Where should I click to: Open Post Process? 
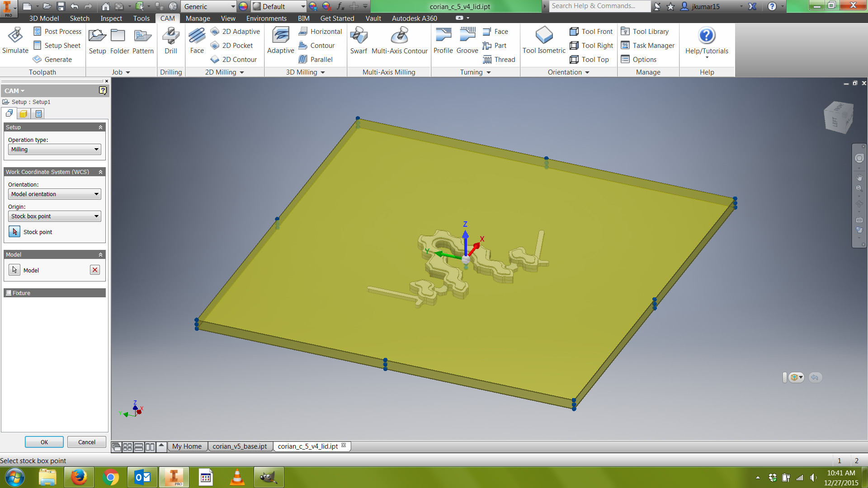coord(57,32)
